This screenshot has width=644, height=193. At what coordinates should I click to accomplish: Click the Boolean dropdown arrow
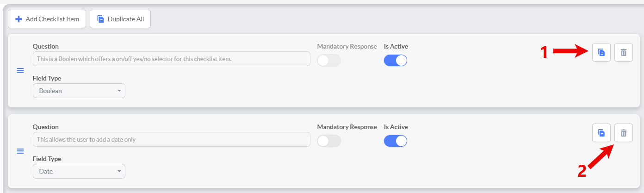tap(119, 91)
